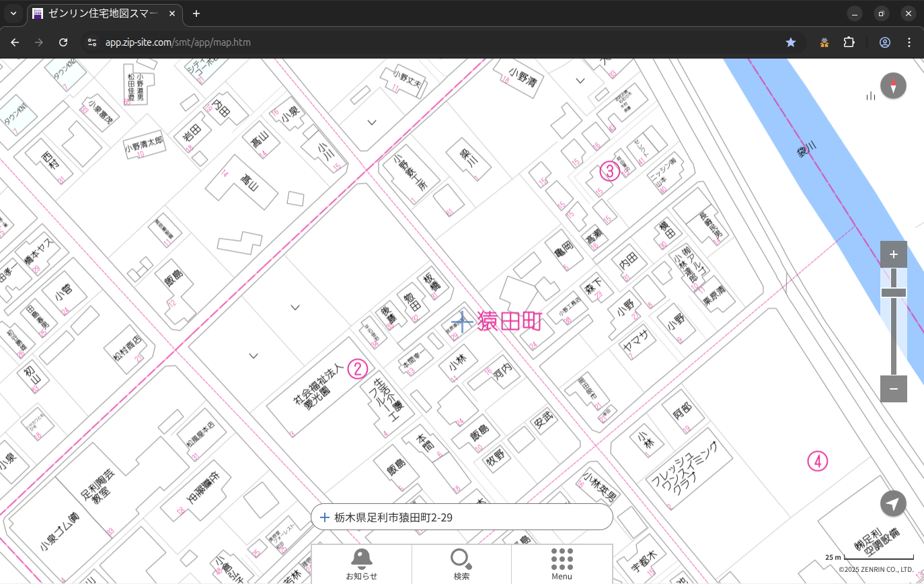Zoom out with the minus button
Screen dimensions: 924x584
click(x=893, y=389)
